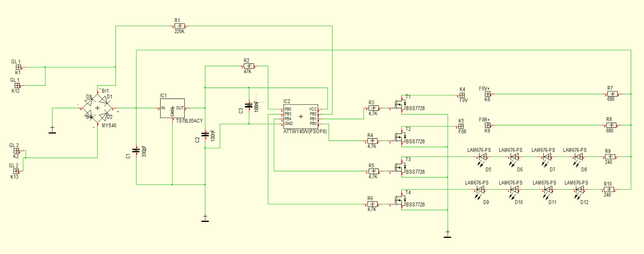This screenshot has height=254, width=644.
Task: Click the IC1 TS78L05ACY voltage regulator
Action: pyautogui.click(x=172, y=108)
